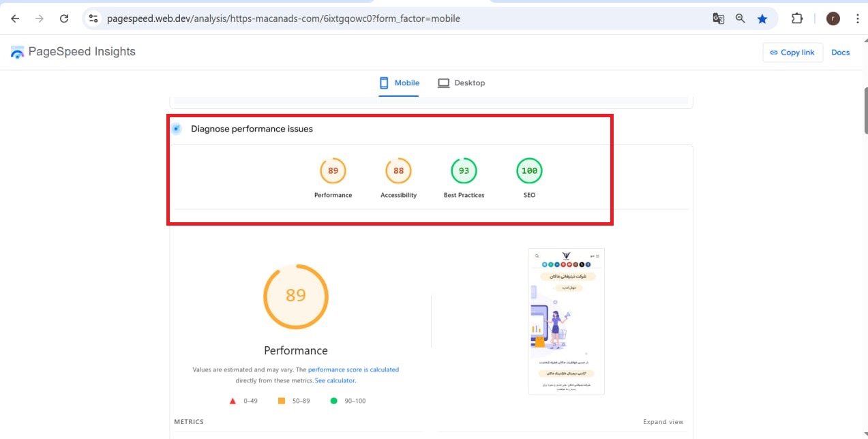Expand the metrics view
Screen dimensions: 868x439
[x=663, y=422]
